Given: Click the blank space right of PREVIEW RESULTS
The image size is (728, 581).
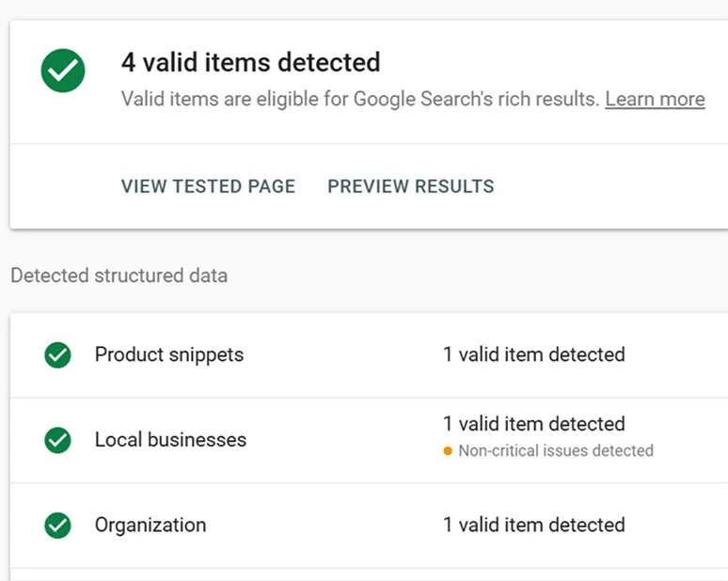Looking at the screenshot, I should coord(611,186).
